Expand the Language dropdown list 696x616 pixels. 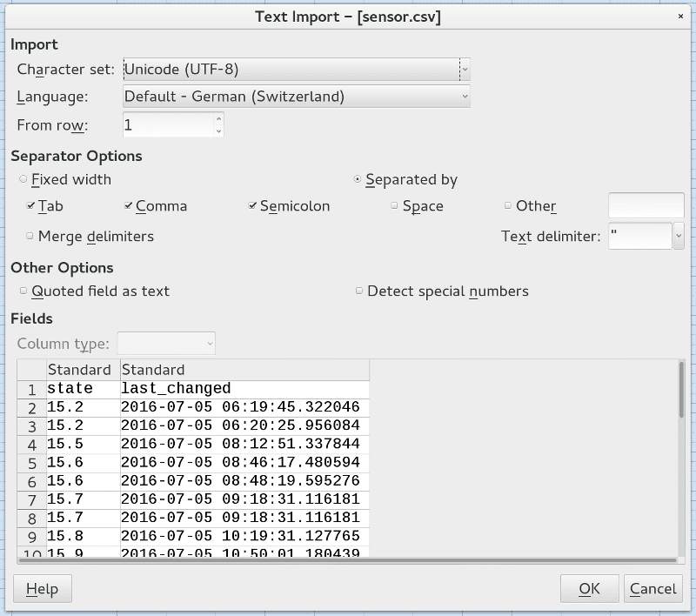[x=465, y=96]
